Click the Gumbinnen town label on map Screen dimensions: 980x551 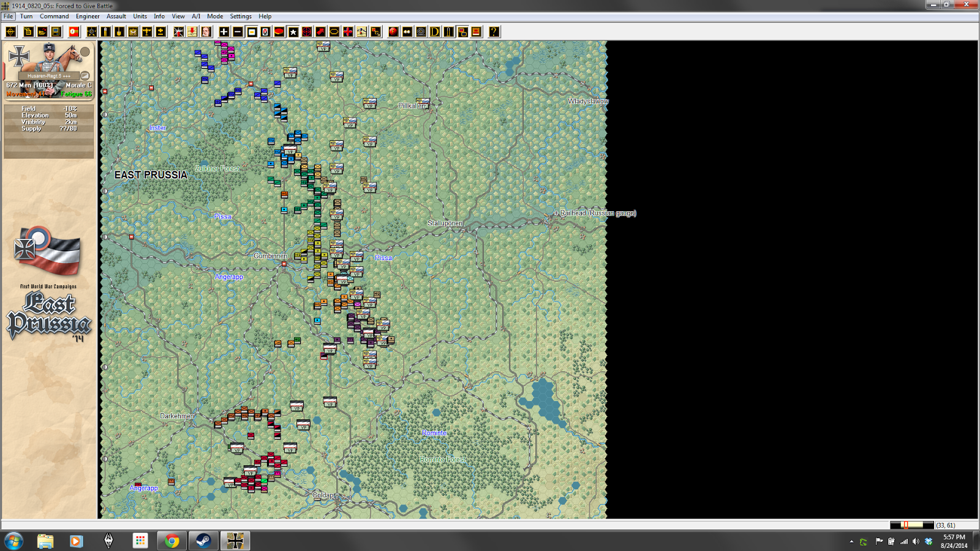270,256
